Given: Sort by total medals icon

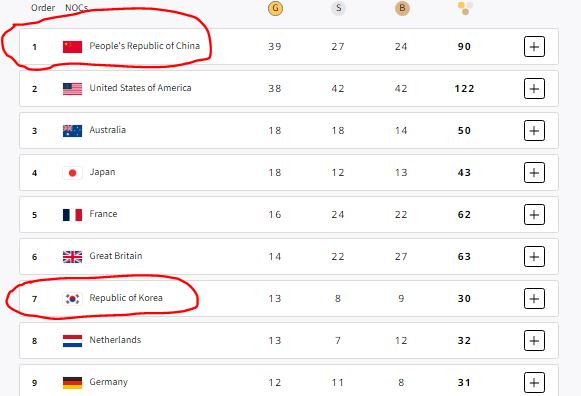Looking at the screenshot, I should click(465, 8).
